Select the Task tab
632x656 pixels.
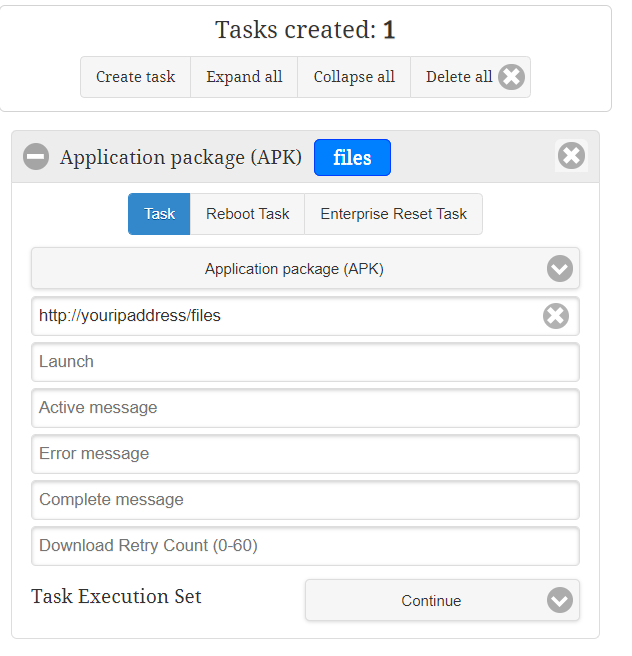click(159, 214)
